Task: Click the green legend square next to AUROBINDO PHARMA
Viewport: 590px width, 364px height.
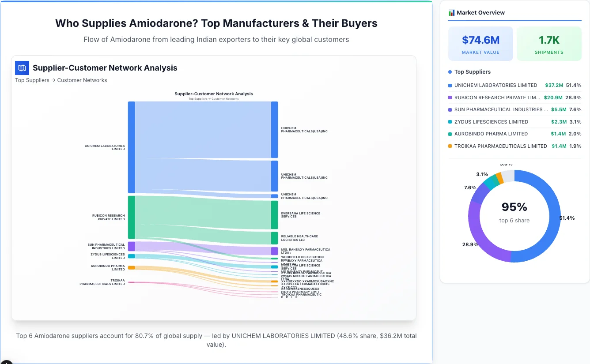Action: pyautogui.click(x=450, y=134)
